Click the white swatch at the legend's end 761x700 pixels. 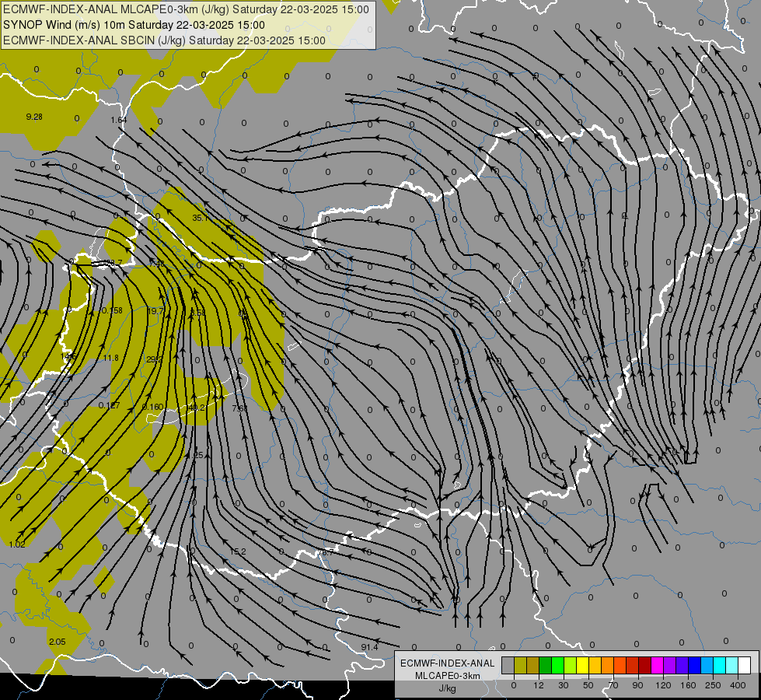pos(745,666)
